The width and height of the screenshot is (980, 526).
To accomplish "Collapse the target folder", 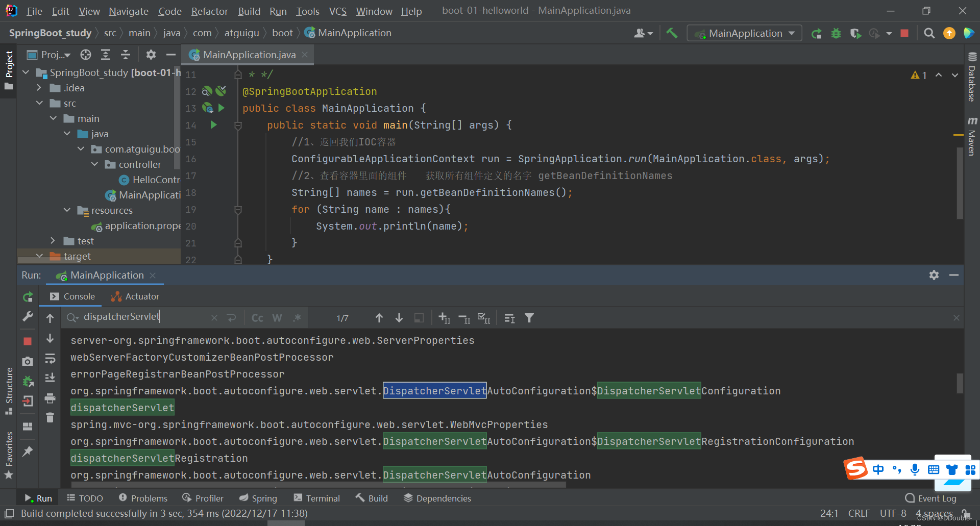I will tap(39, 256).
